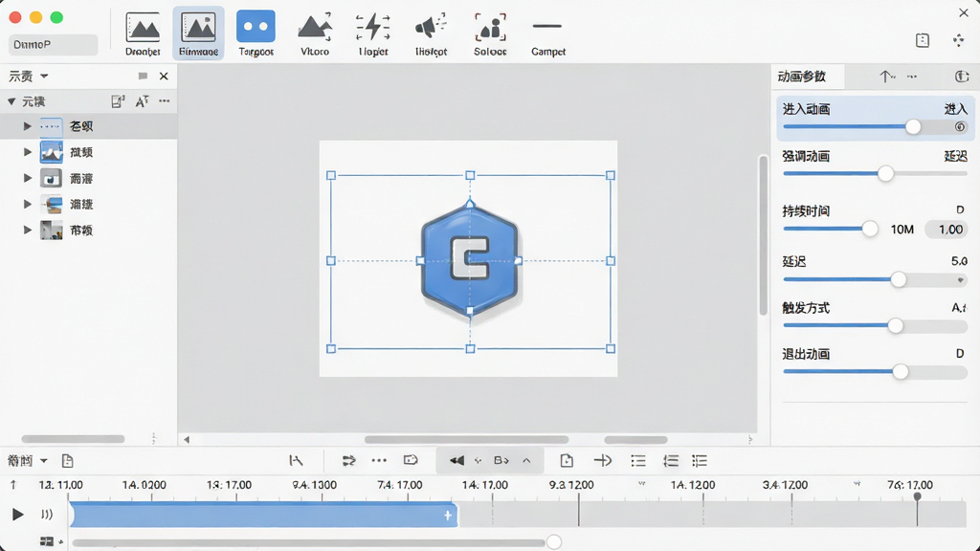Open the DnmoP project field
This screenshot has width=980, height=551.
click(54, 44)
